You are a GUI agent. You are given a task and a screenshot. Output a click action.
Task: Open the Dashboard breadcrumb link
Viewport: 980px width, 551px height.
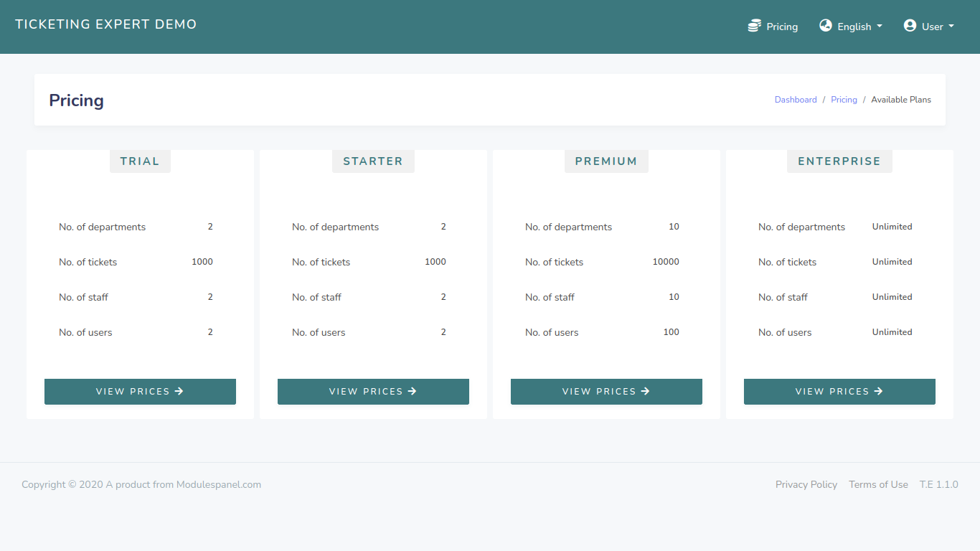[x=796, y=99]
